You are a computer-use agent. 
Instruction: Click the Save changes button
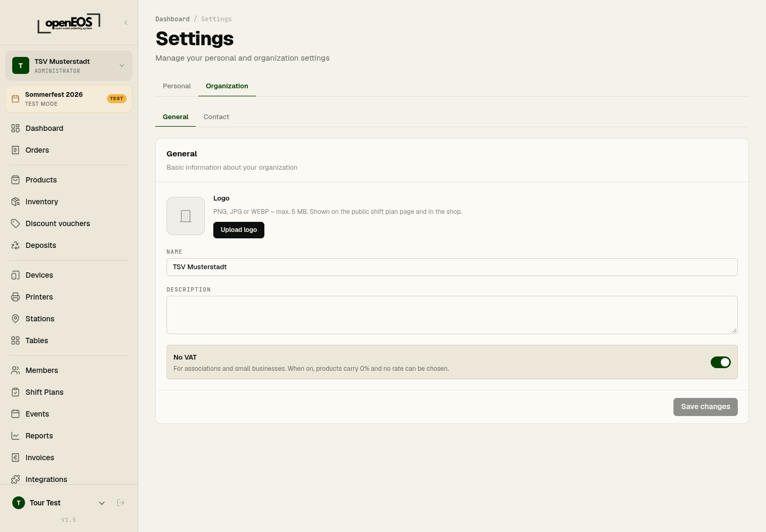[x=705, y=407]
